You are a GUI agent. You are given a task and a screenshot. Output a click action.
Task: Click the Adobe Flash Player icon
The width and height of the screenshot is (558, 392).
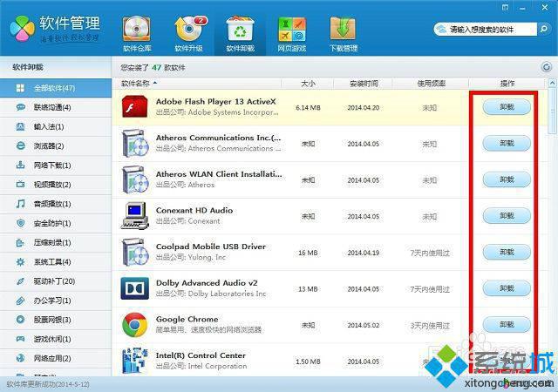134,106
